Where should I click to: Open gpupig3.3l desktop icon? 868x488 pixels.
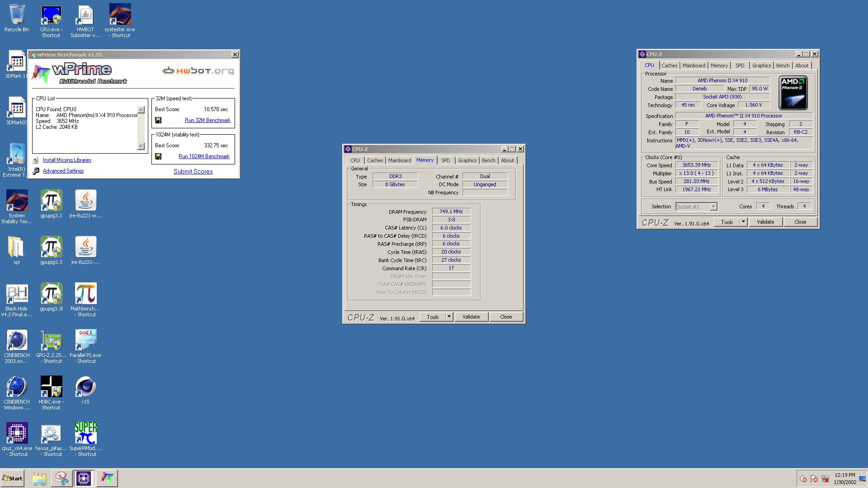click(x=51, y=297)
